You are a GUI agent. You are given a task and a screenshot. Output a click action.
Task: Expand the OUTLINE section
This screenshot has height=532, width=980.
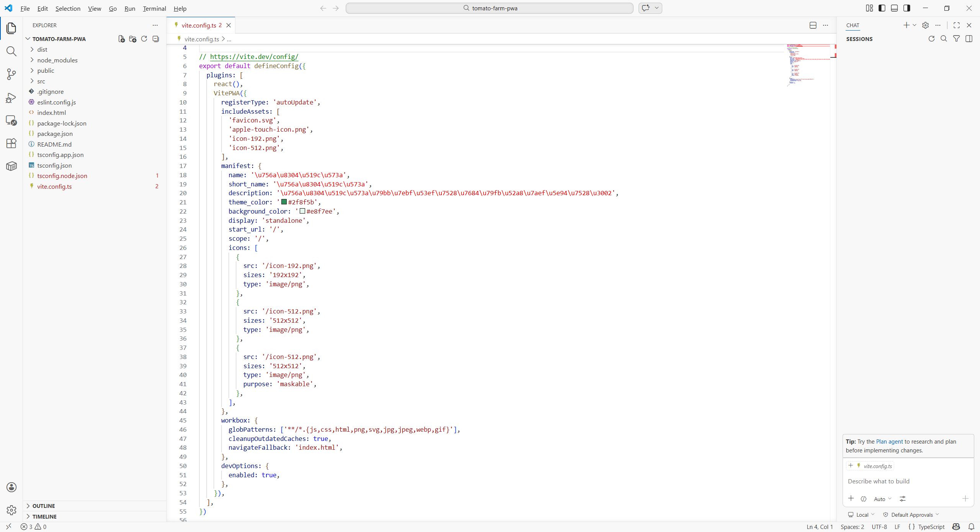tap(44, 506)
